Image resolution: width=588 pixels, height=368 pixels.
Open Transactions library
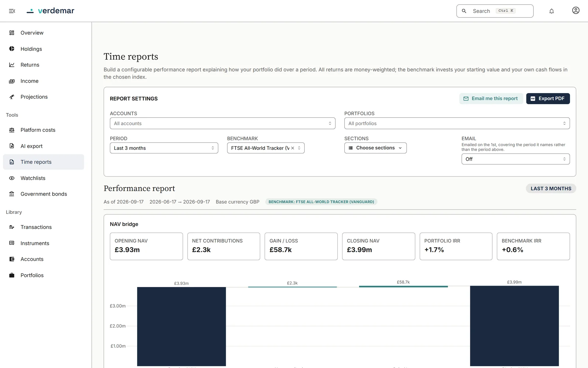click(43, 227)
